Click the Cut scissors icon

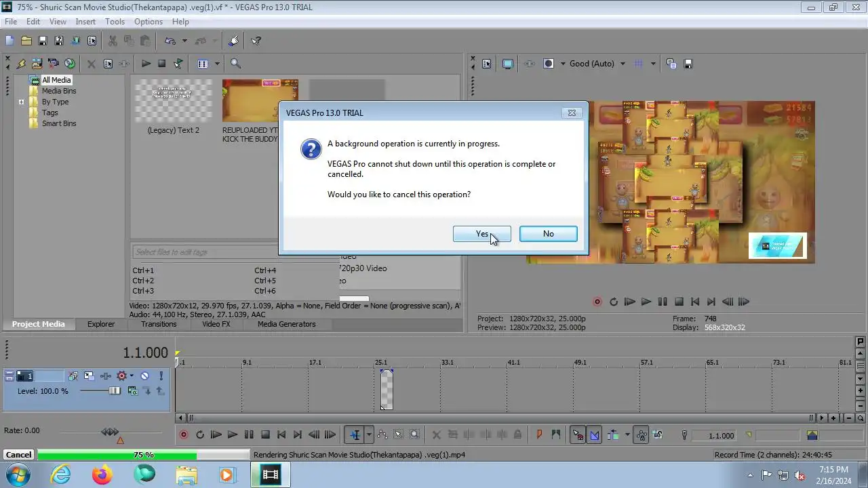(113, 41)
